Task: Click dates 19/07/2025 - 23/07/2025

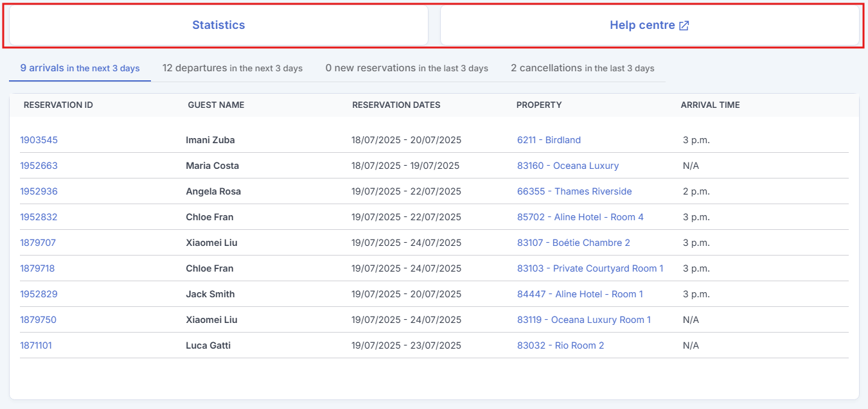Action: 406,345
